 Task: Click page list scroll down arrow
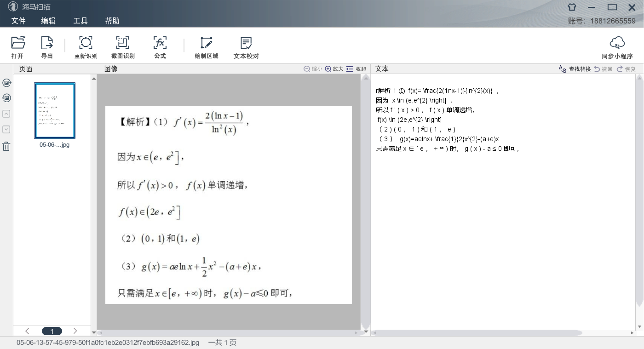coord(94,332)
